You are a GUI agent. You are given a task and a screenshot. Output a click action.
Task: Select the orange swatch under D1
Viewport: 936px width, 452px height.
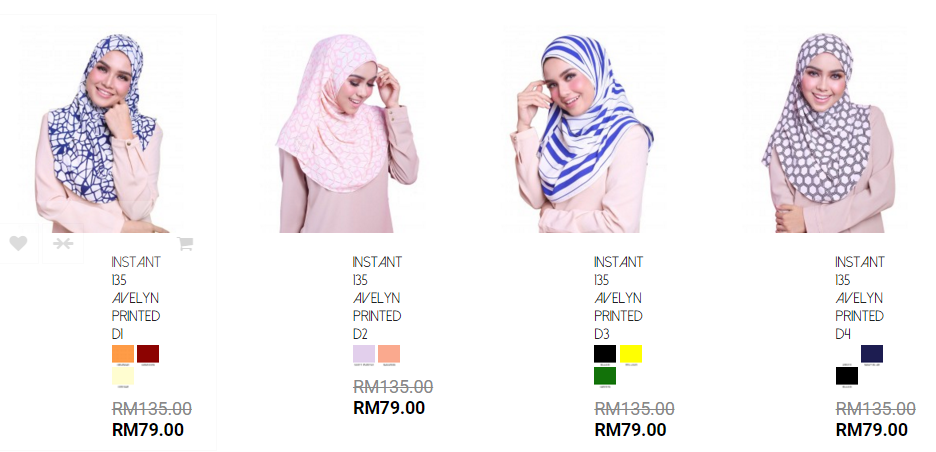click(123, 354)
